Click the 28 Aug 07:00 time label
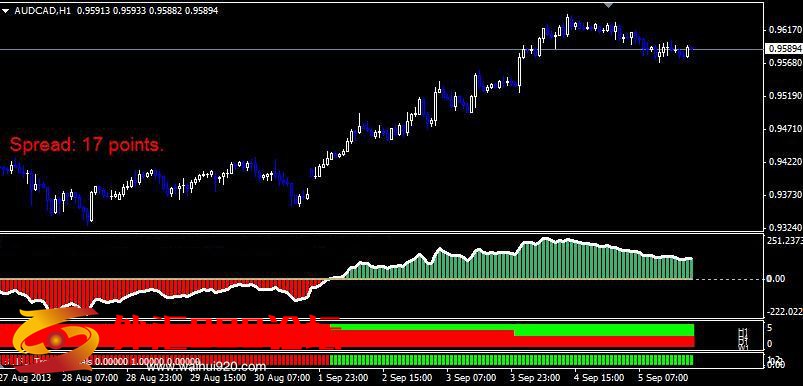803x386 pixels. 89,377
